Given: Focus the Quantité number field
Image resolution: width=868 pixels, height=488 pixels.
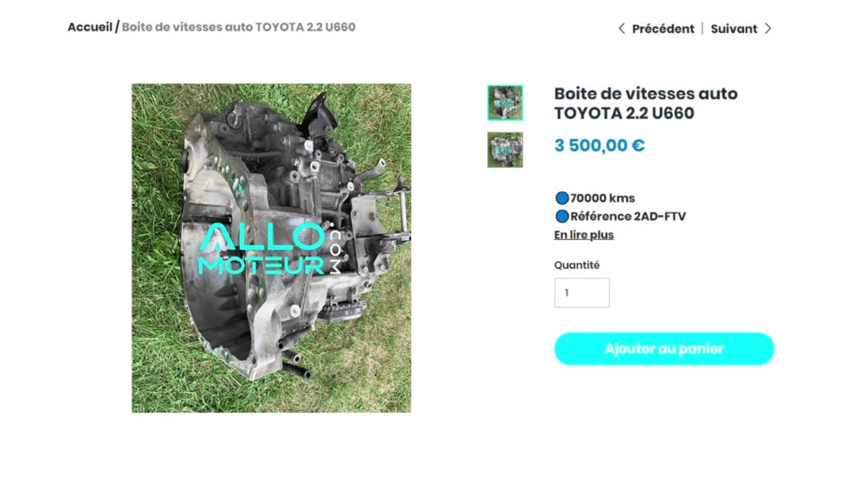Looking at the screenshot, I should click(582, 293).
